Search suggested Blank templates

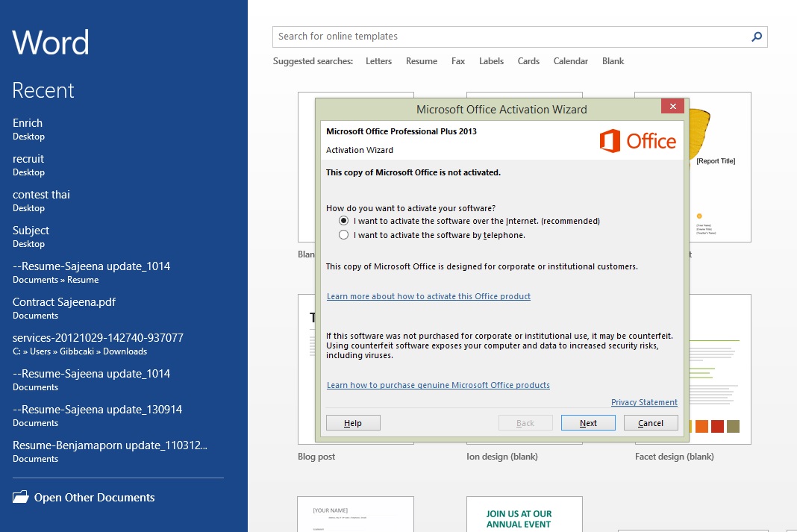click(x=613, y=61)
